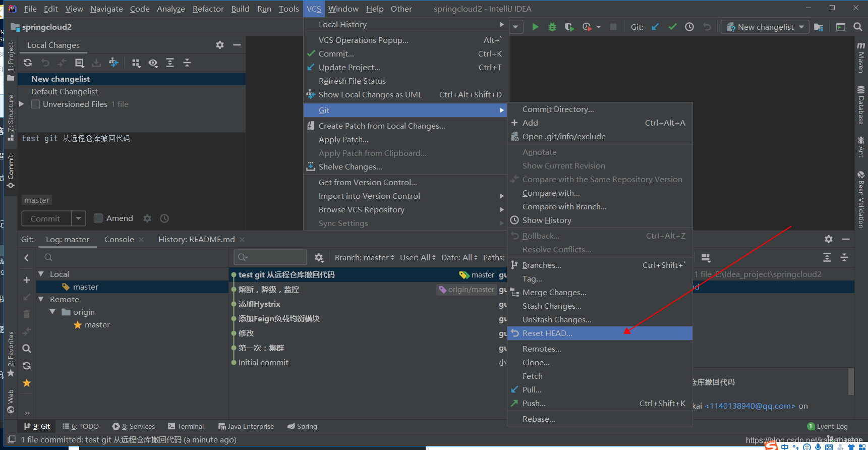Open Local Changes gear settings
Screen dimensions: 868x450
point(220,45)
